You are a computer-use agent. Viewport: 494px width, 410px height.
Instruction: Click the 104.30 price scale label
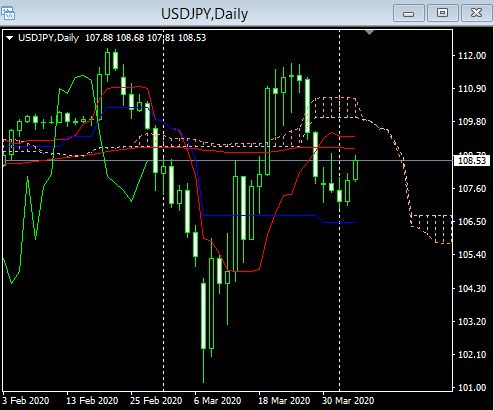(472, 288)
